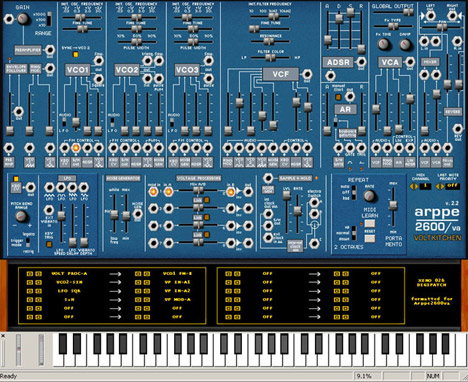Image resolution: width=468 pixels, height=382 pixels.
Task: Click the destination selector arrows for VP MOD-A
Action: pyautogui.click(x=142, y=300)
